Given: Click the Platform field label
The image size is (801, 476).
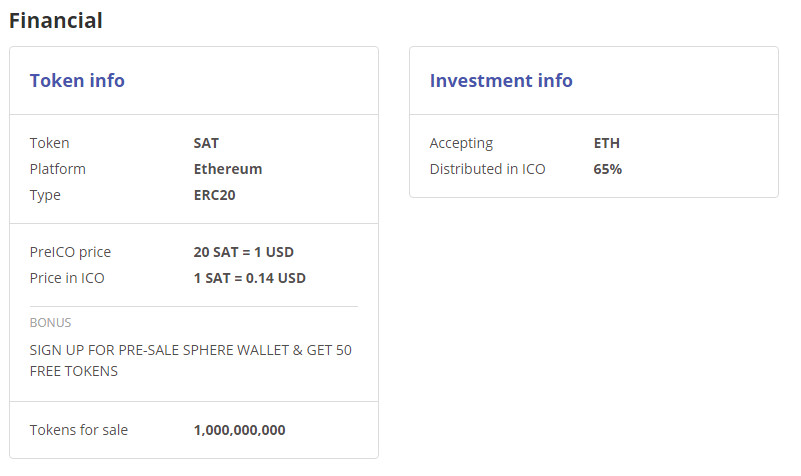Looking at the screenshot, I should pos(58,169).
